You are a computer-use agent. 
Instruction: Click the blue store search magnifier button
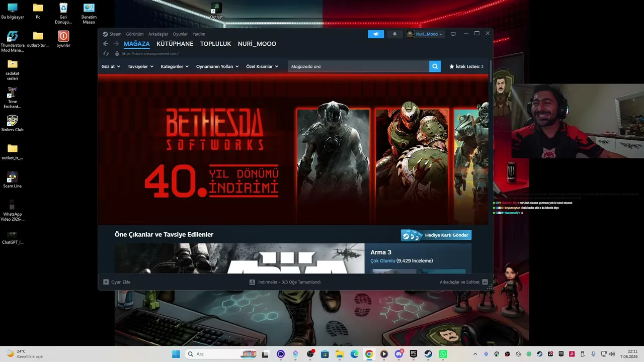click(435, 66)
